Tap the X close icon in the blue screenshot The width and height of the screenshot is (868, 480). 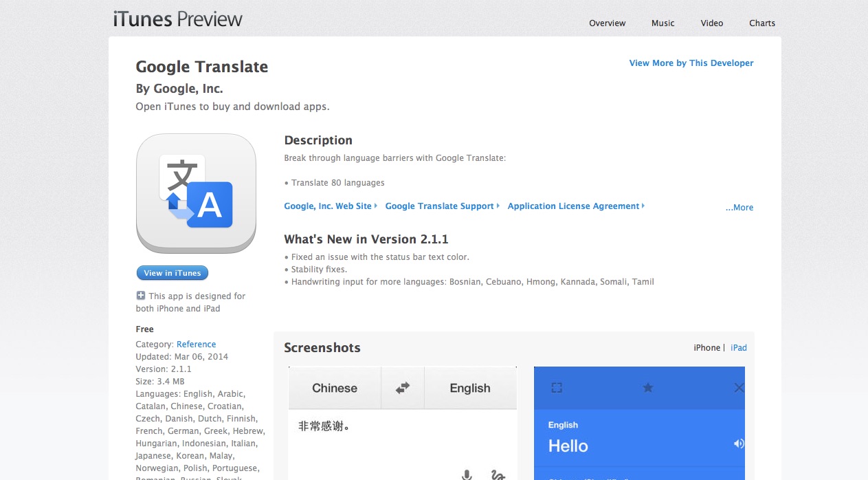click(739, 388)
